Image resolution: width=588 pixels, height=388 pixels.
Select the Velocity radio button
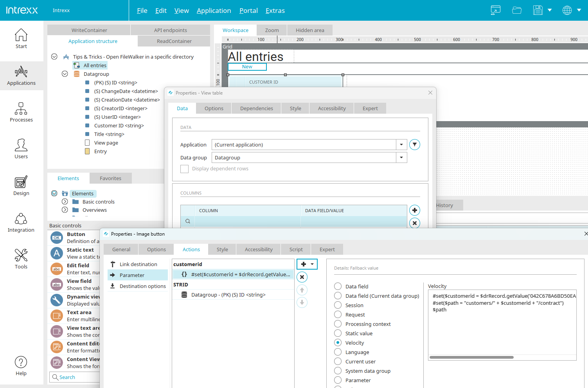click(x=338, y=342)
